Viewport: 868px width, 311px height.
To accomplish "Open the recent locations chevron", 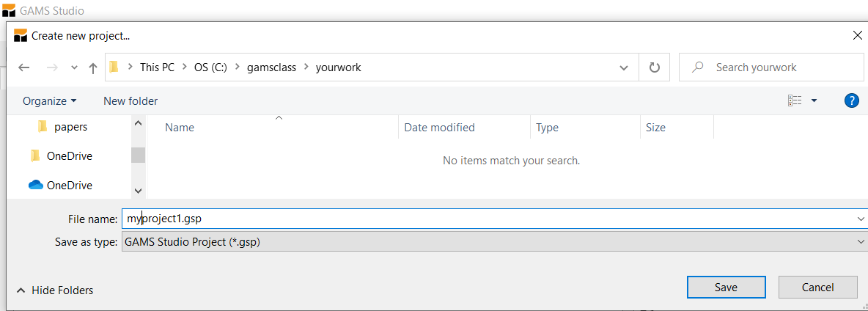I will click(74, 67).
